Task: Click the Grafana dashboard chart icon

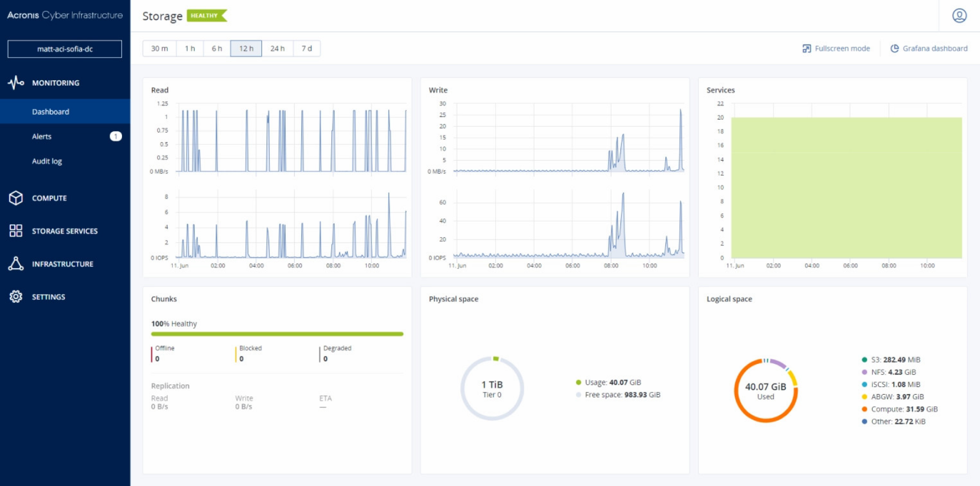Action: (x=894, y=48)
